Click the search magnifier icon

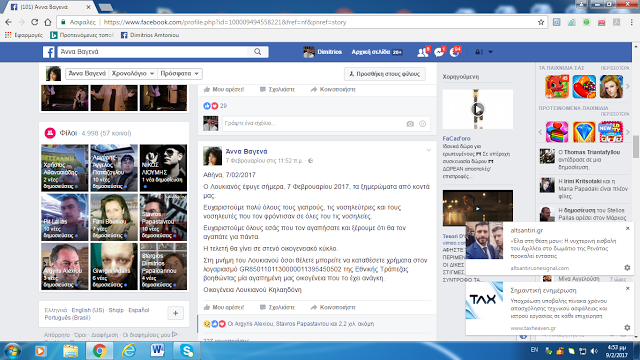tap(258, 52)
